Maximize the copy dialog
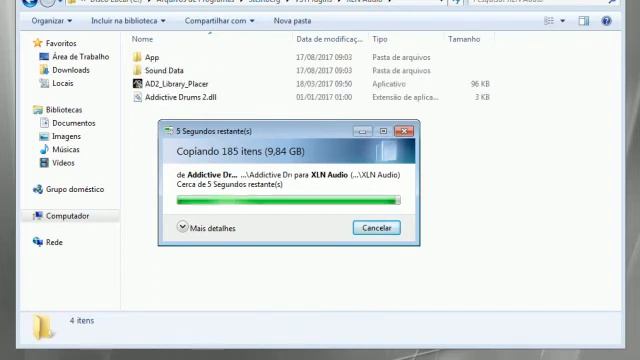The width and height of the screenshot is (640, 360). coord(383,131)
